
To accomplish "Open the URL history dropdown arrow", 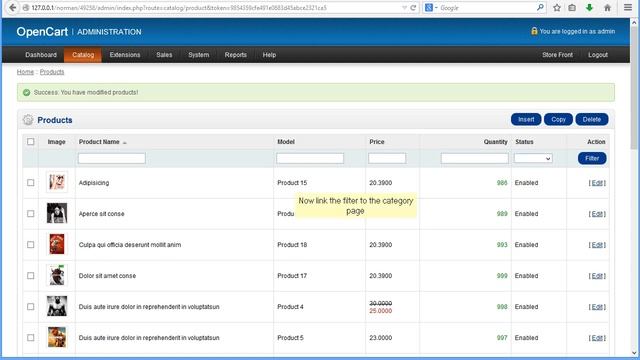I will (404, 8).
